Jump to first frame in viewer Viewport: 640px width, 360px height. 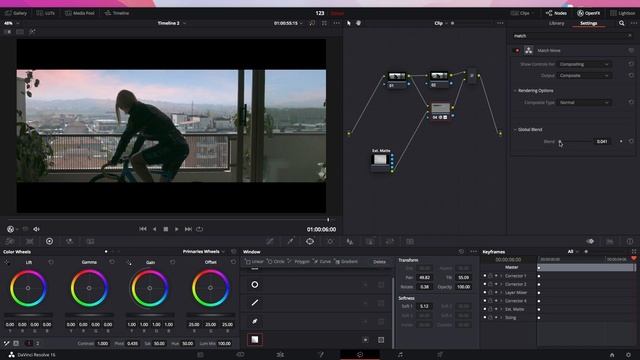(142, 229)
